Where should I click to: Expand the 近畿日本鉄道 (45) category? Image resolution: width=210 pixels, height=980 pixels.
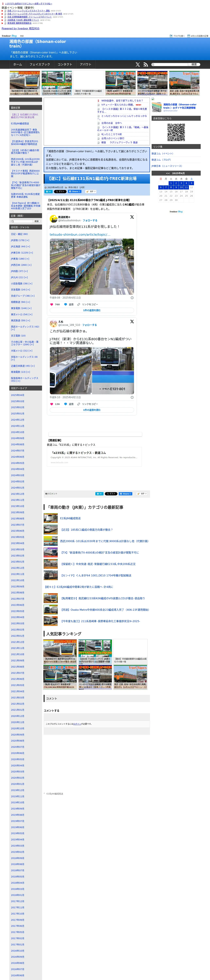[33, 366]
